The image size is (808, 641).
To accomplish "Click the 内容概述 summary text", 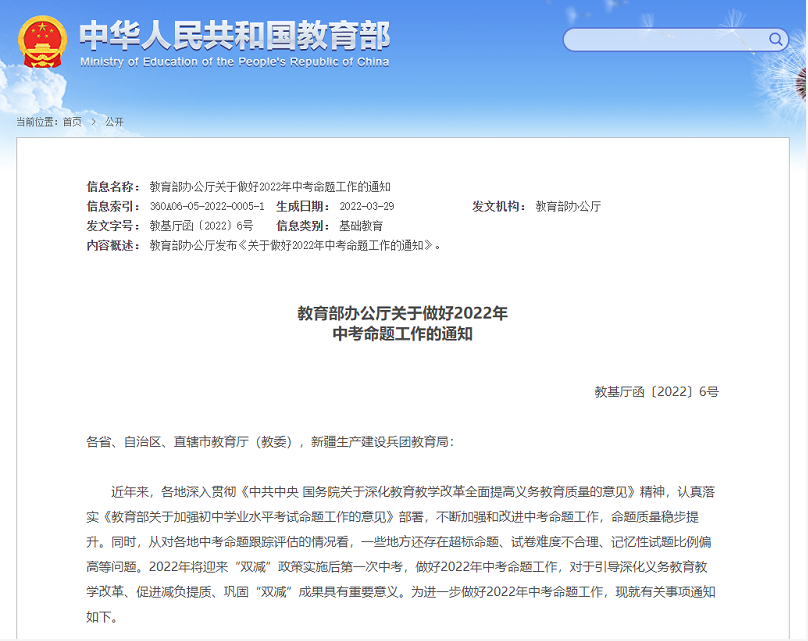I will coord(295,245).
